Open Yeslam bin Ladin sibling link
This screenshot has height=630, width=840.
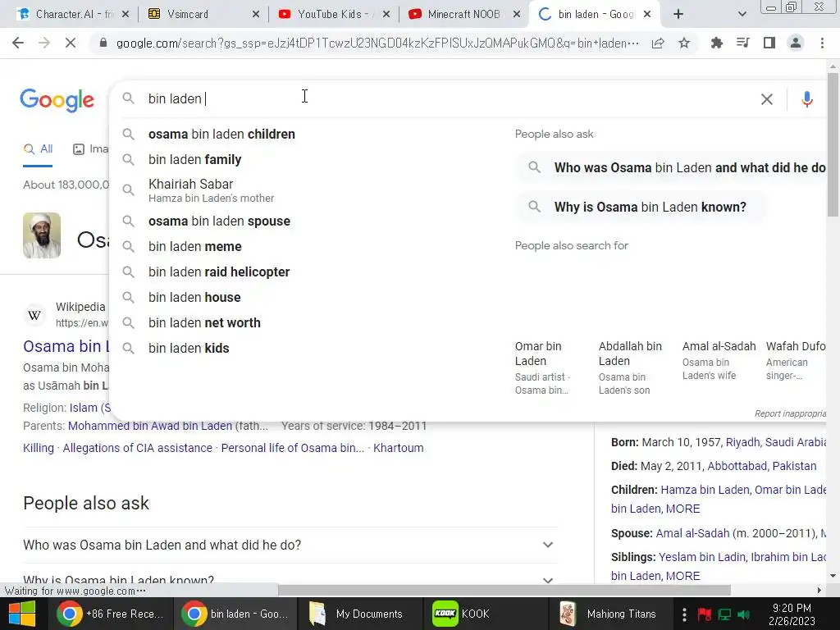702,557
